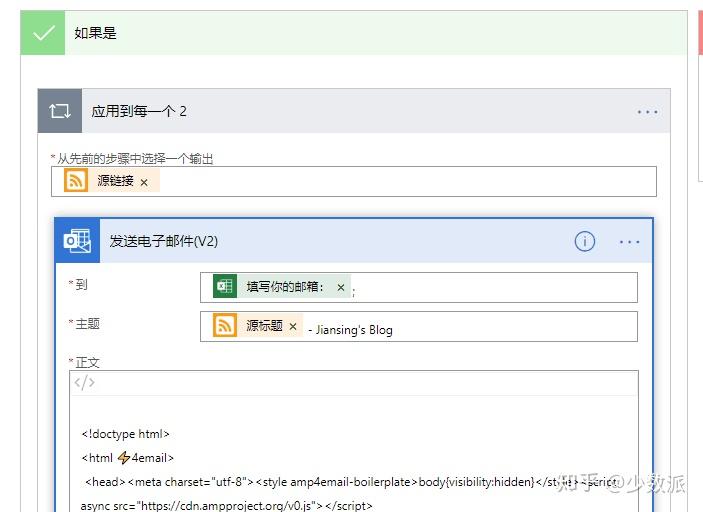
Task: Open the ellipsis menu of 应用到每一个 2
Action: (647, 112)
